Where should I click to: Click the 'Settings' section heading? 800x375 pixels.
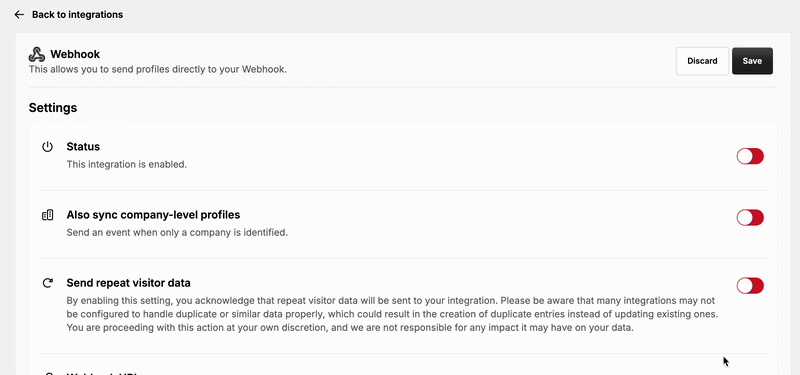coord(53,108)
